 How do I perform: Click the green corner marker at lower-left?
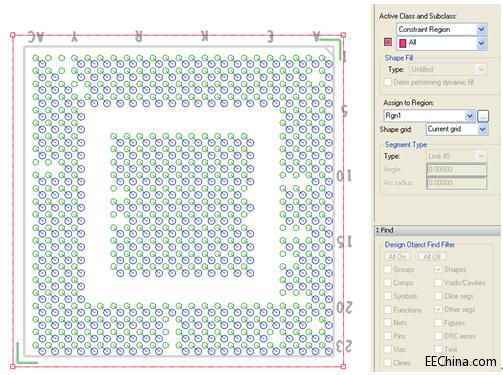coord(25,355)
